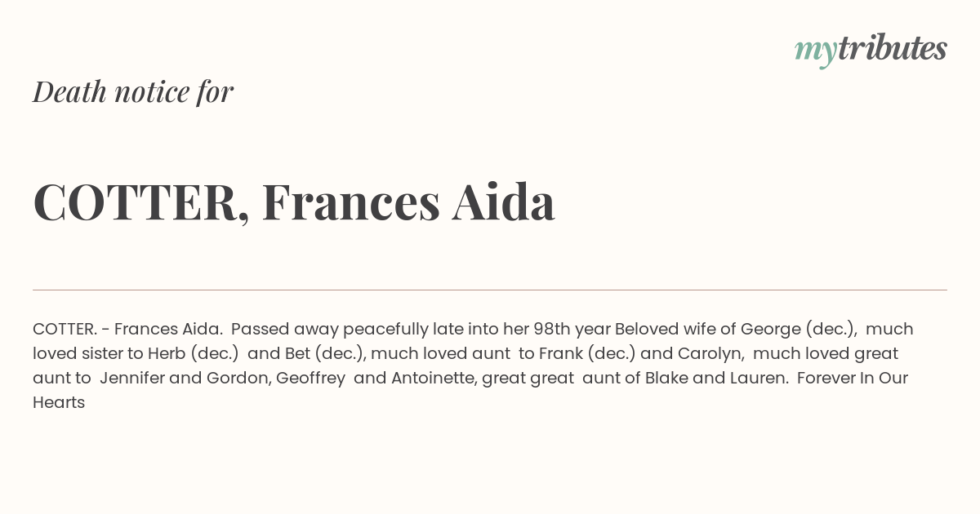980x514 pixels.
Task: Click the phrase "Forever In Our" in the notice
Action: pyautogui.click(x=853, y=378)
